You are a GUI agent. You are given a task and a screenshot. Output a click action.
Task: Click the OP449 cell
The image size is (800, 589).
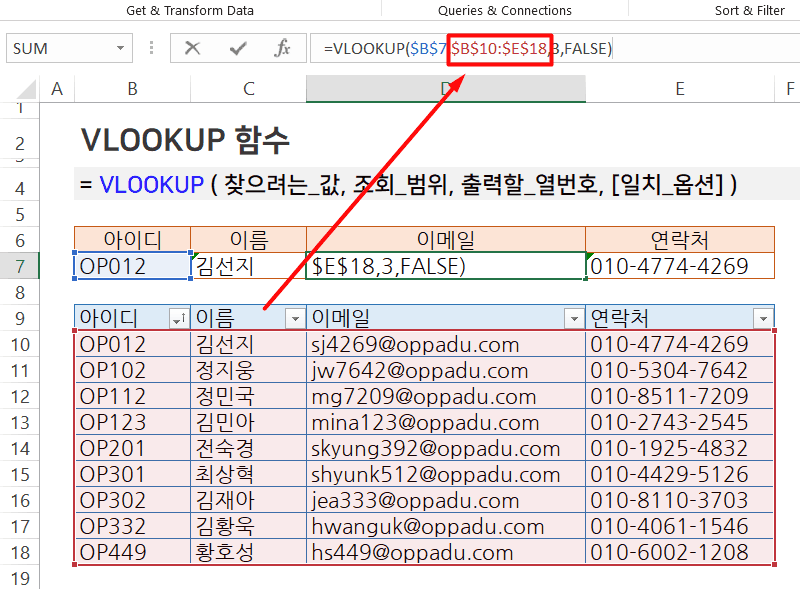coord(133,552)
